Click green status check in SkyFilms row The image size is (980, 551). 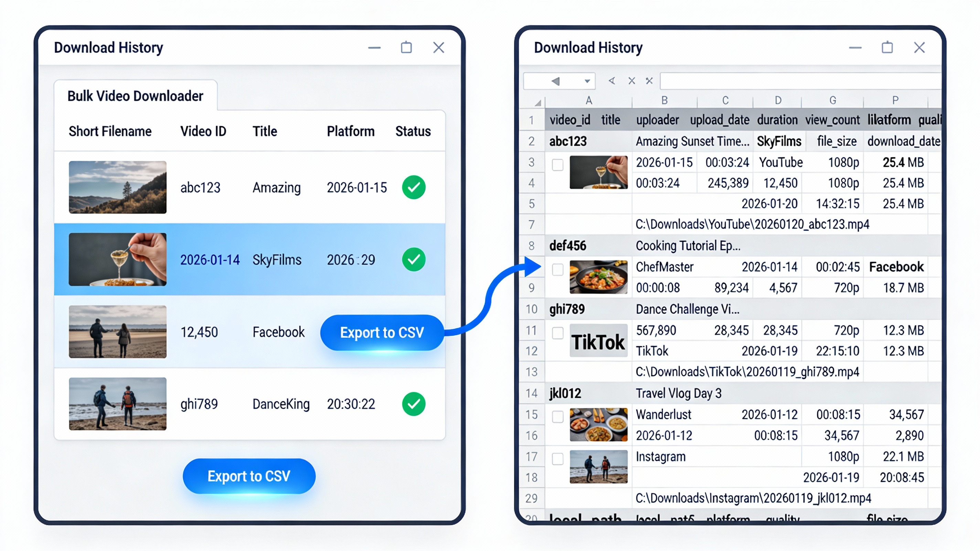pos(414,260)
